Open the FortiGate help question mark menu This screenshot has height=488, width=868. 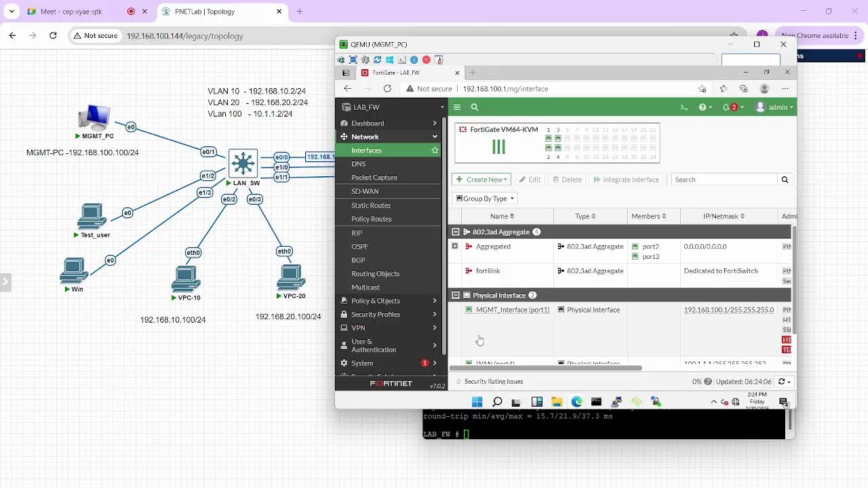[705, 107]
